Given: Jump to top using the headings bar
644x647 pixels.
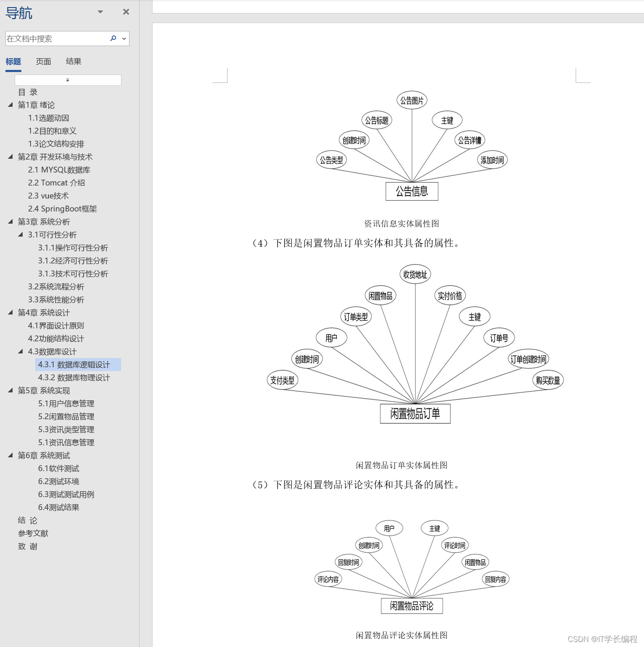Looking at the screenshot, I should [x=68, y=80].
